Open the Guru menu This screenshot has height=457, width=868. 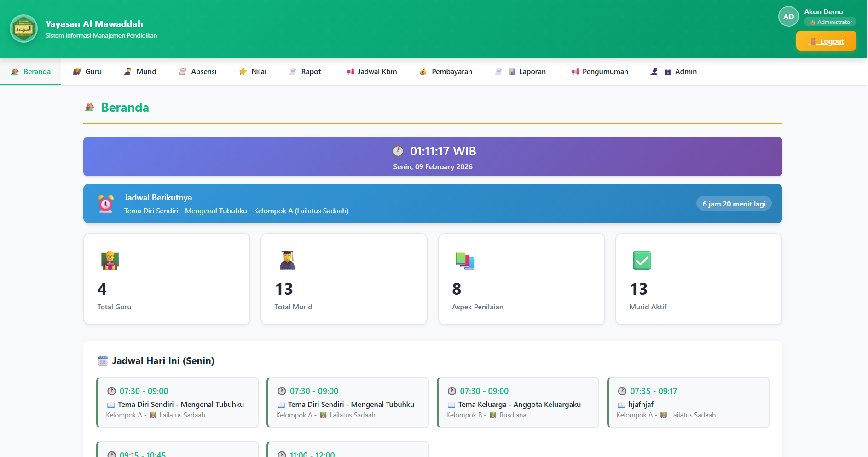pos(87,72)
